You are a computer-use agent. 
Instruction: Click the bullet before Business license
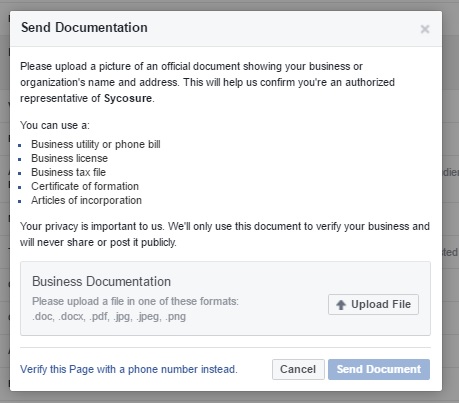tap(20, 159)
